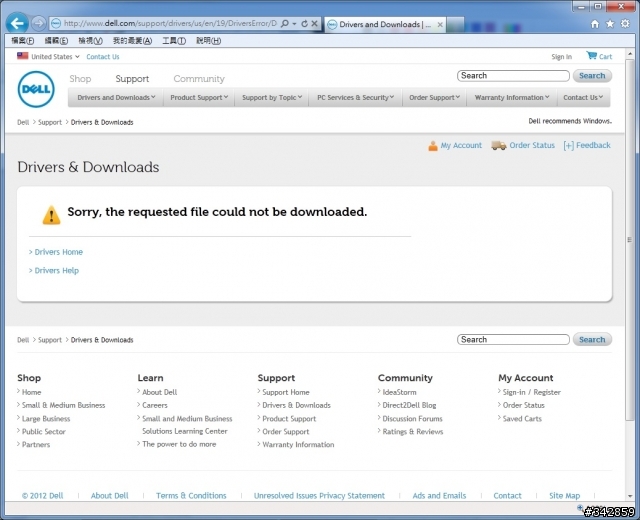
Task: Switch to the Community section tab
Action: (199, 78)
